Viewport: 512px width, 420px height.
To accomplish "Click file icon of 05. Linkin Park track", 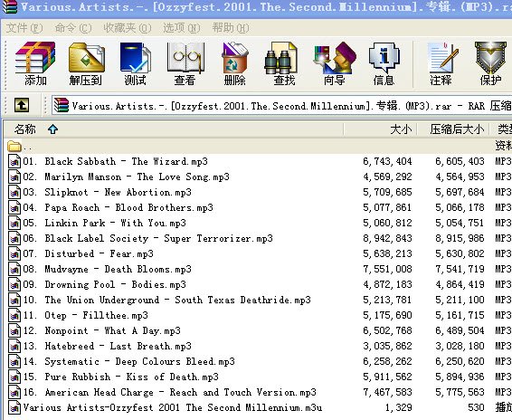I will click(14, 223).
